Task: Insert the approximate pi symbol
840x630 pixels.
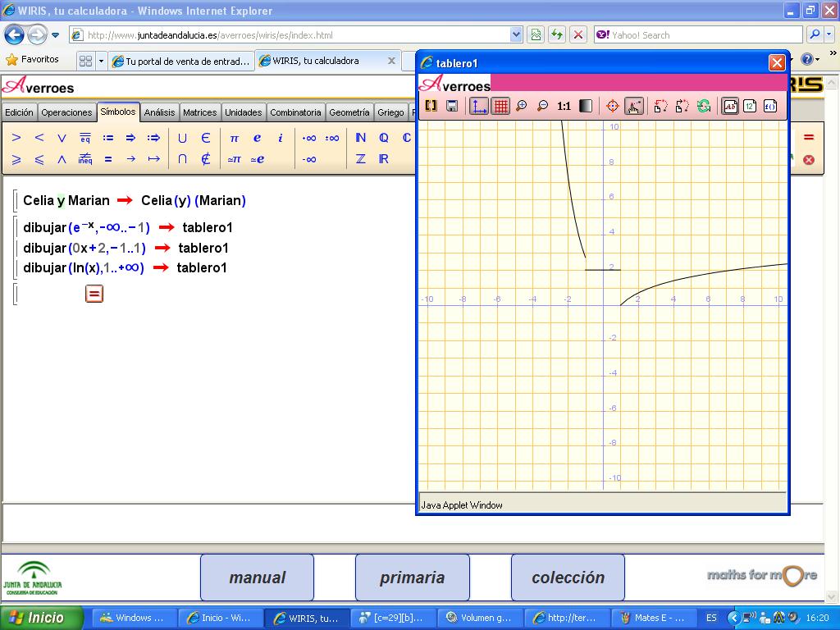Action: 234,160
